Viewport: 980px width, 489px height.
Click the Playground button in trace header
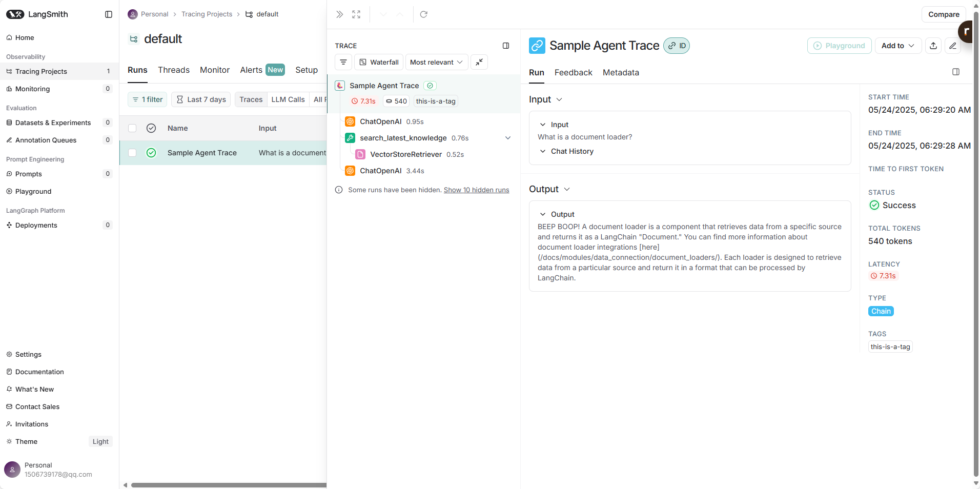[839, 46]
